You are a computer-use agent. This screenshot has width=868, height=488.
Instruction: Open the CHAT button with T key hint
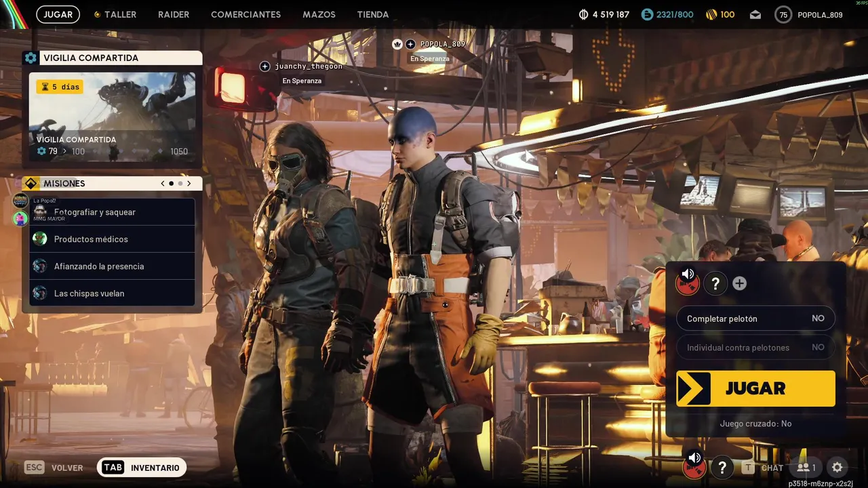click(x=762, y=468)
